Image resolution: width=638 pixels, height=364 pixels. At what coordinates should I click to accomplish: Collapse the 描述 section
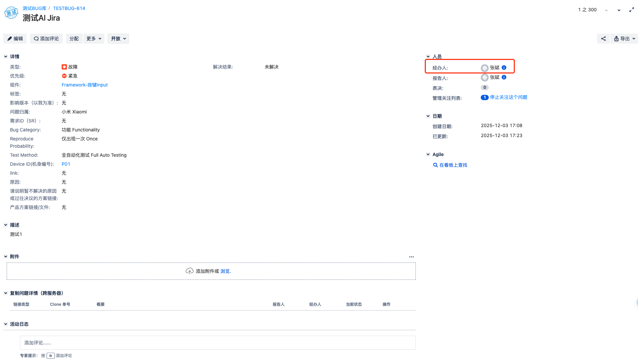(6, 225)
